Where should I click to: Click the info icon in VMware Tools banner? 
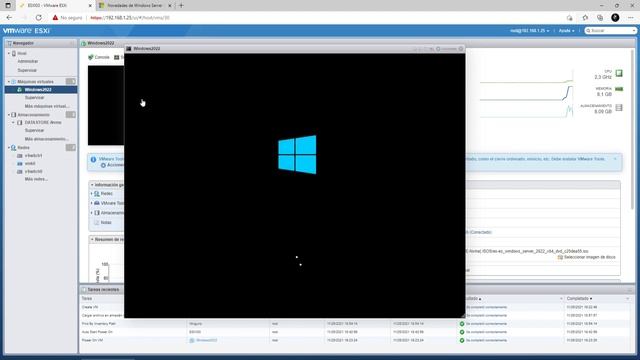click(93, 160)
